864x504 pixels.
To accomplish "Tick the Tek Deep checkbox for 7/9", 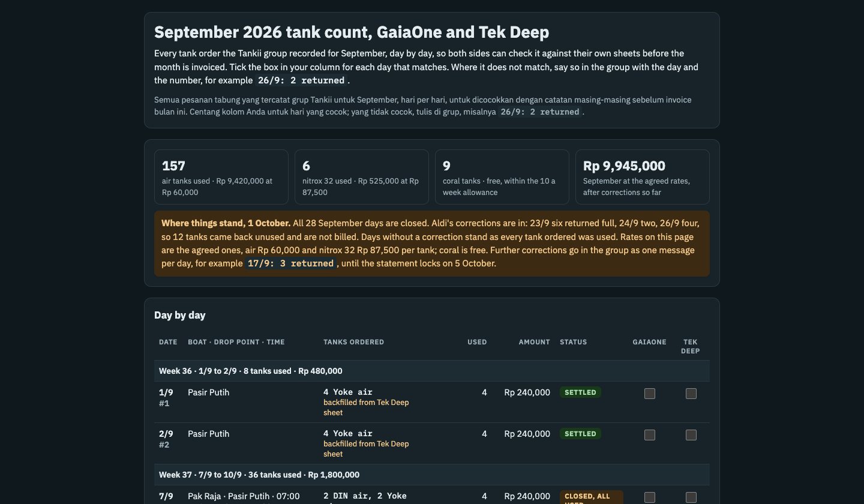I will coord(691,497).
